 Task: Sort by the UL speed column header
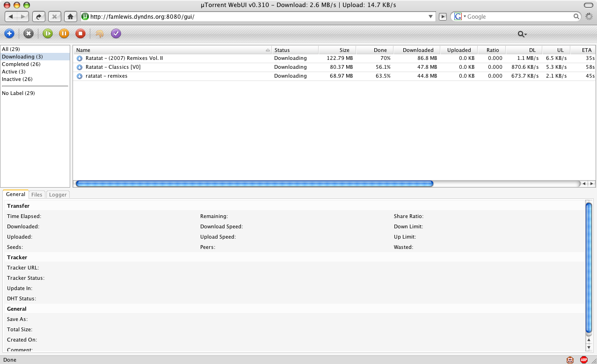coord(556,50)
